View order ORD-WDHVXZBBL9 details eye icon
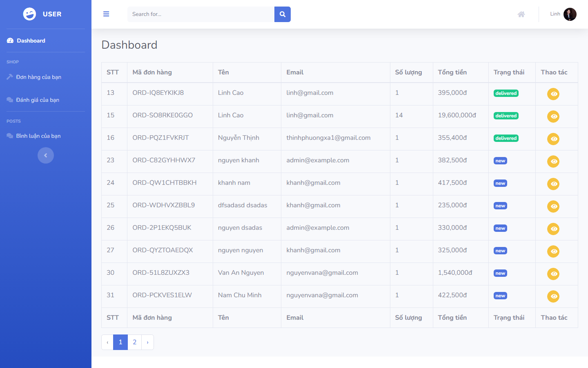This screenshot has height=368, width=588. click(553, 206)
